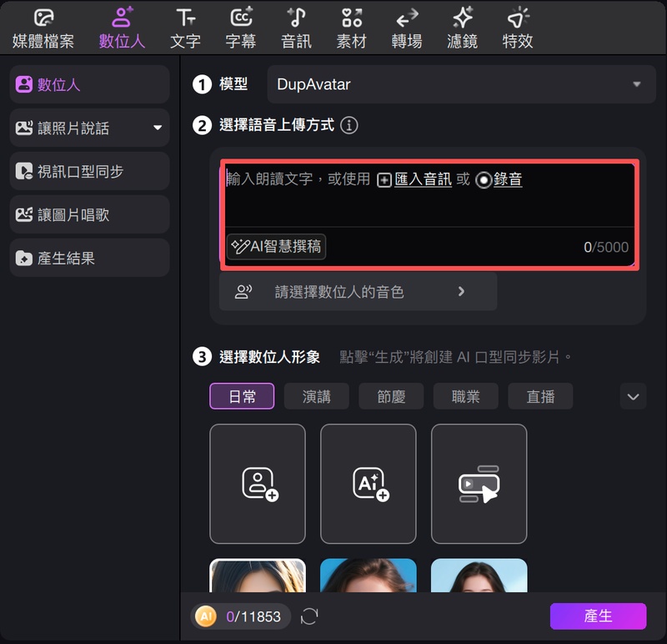Viewport: 667px width, 644px height.
Task: Select 視訊口型同步 in the sidebar
Action: tap(88, 171)
